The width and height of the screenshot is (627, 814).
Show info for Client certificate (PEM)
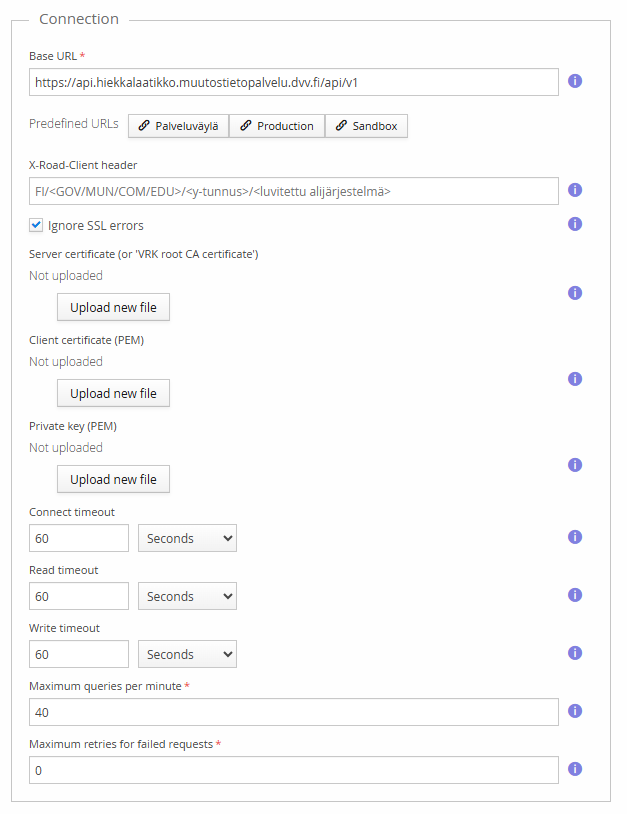575,379
